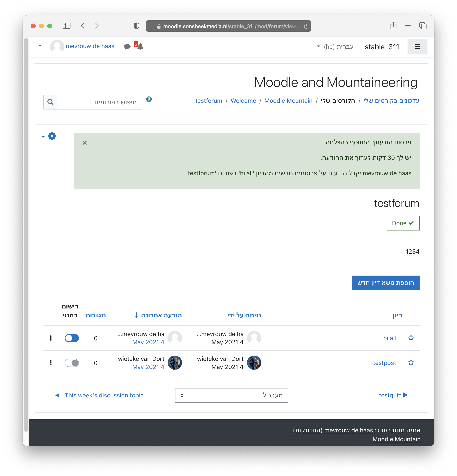Open privacy shield report
The width and height of the screenshot is (457, 476).
[136, 26]
